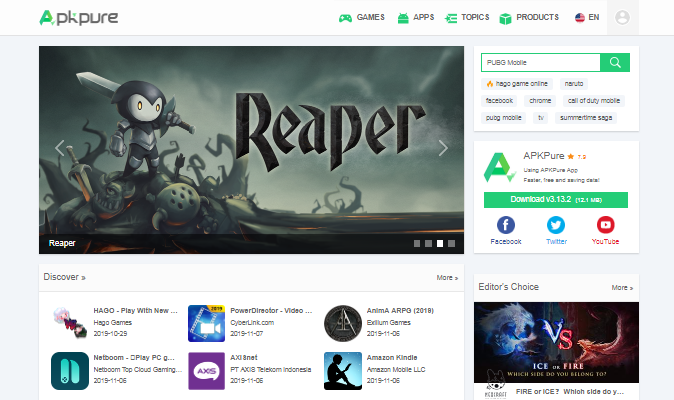Click More in Discover section
Viewport: 674px width, 400px height.
(x=447, y=278)
